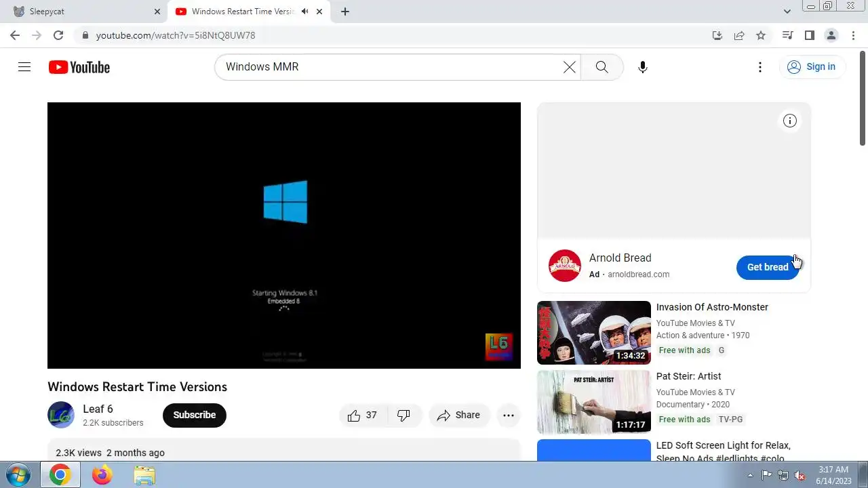The width and height of the screenshot is (868, 488).
Task: Select the Windows Restart Time Versions tab
Action: click(249, 12)
